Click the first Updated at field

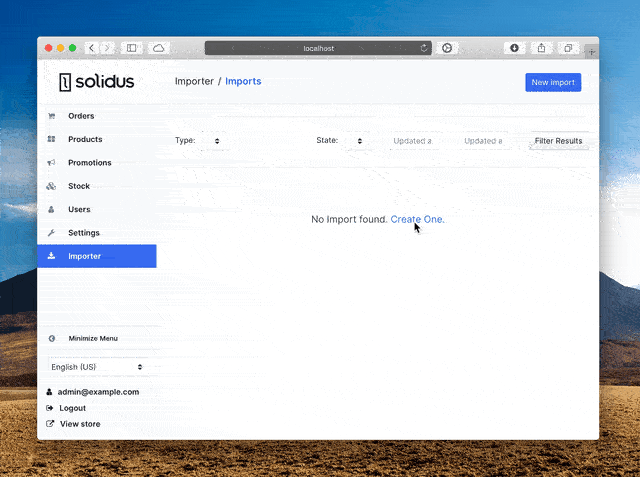[413, 141]
